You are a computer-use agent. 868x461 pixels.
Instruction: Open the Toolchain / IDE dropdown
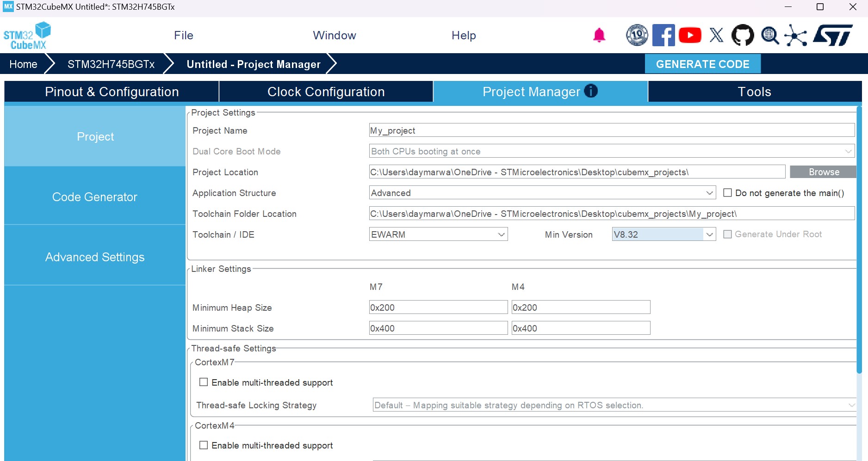(438, 234)
